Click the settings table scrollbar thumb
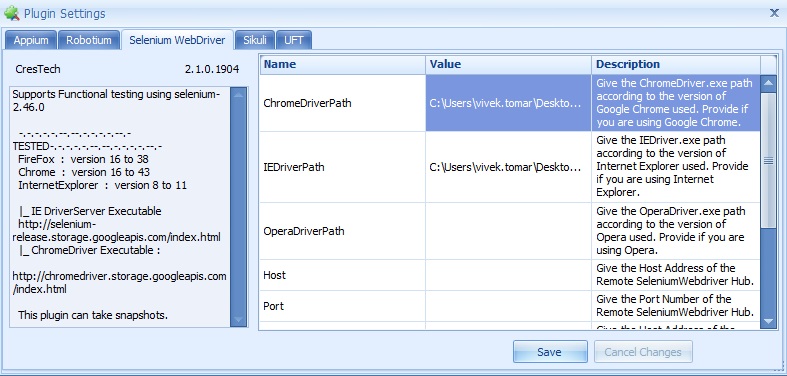The image size is (787, 376). click(x=768, y=161)
